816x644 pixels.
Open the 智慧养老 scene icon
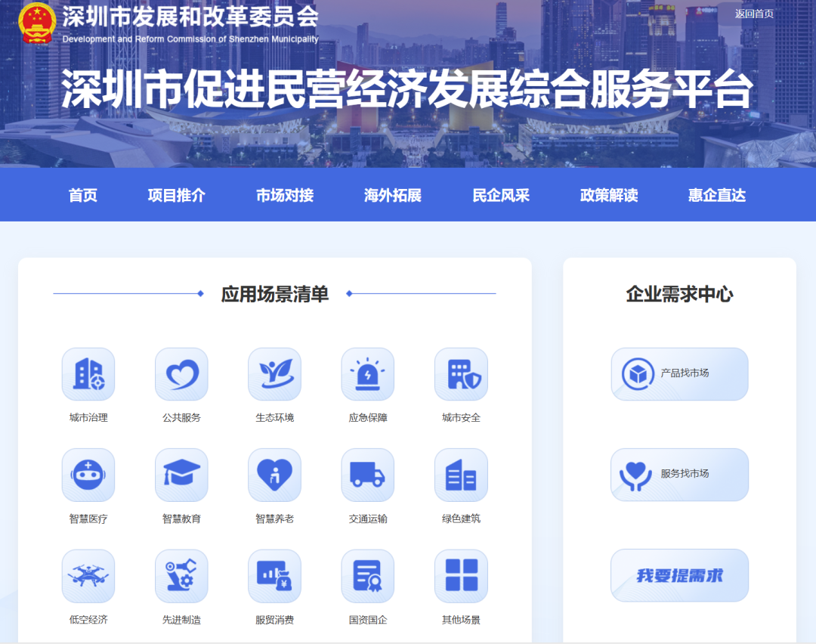tap(274, 475)
